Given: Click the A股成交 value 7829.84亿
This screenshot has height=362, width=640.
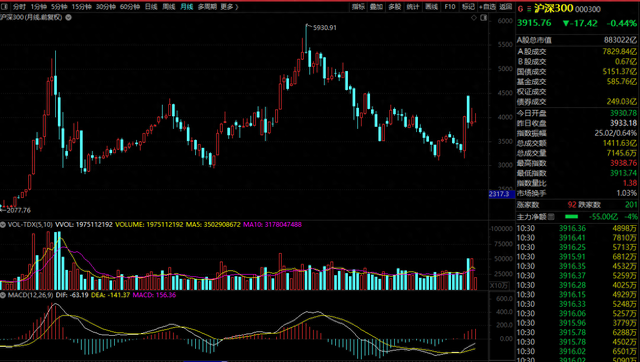Looking at the screenshot, I should pos(620,51).
